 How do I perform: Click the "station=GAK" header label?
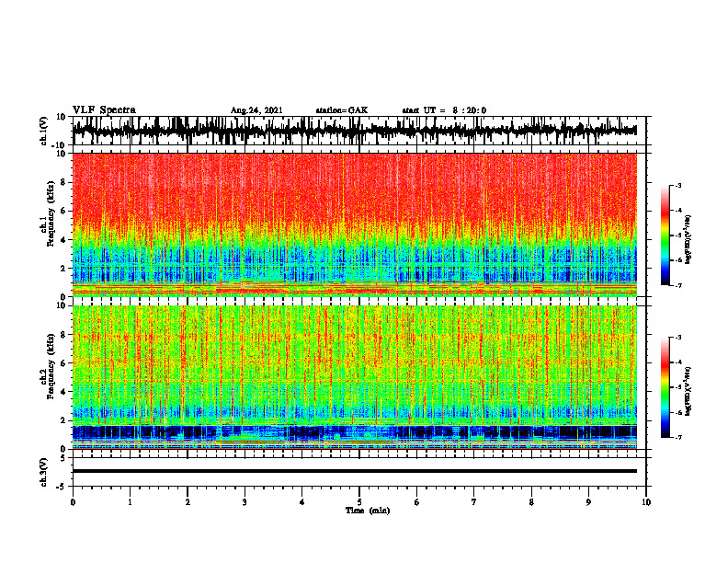coord(342,110)
